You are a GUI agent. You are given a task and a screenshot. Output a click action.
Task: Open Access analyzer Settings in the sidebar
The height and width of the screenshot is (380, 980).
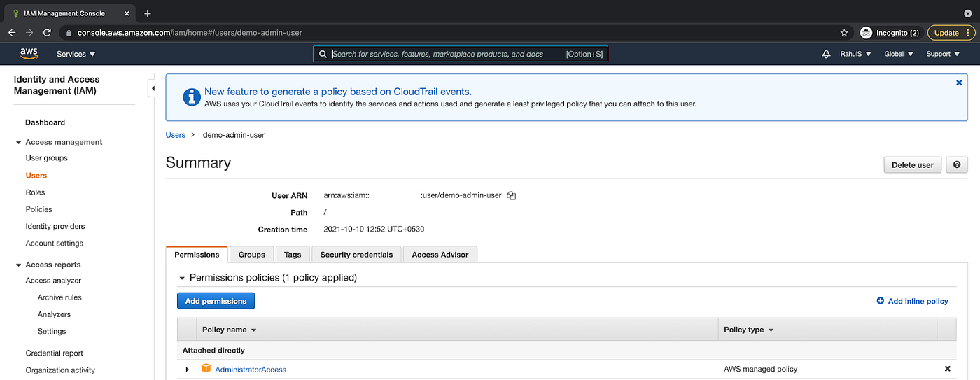click(x=52, y=332)
